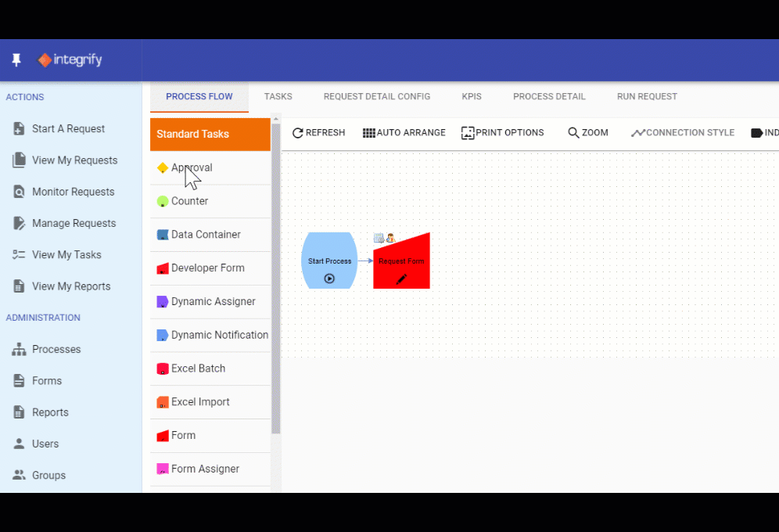Open Print Options
Viewport: 779px width, 532px height.
pos(502,133)
